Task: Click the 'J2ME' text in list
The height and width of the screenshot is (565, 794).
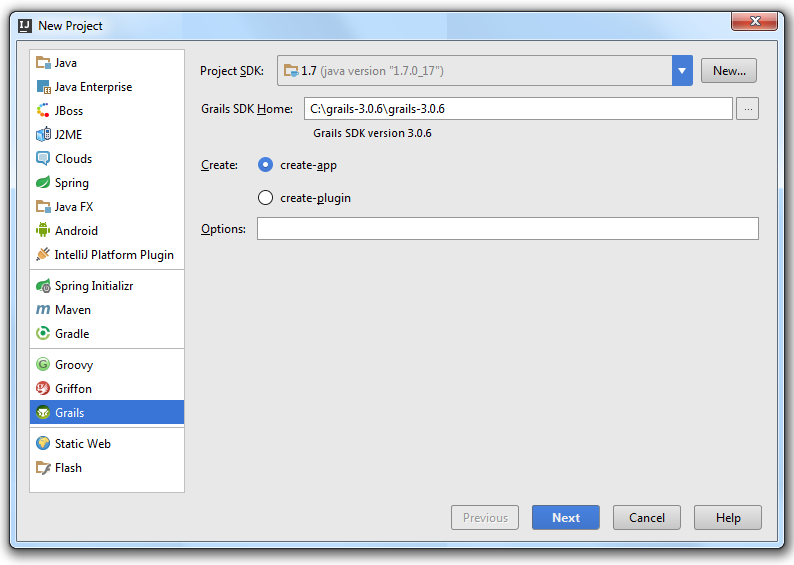Action: coord(68,135)
